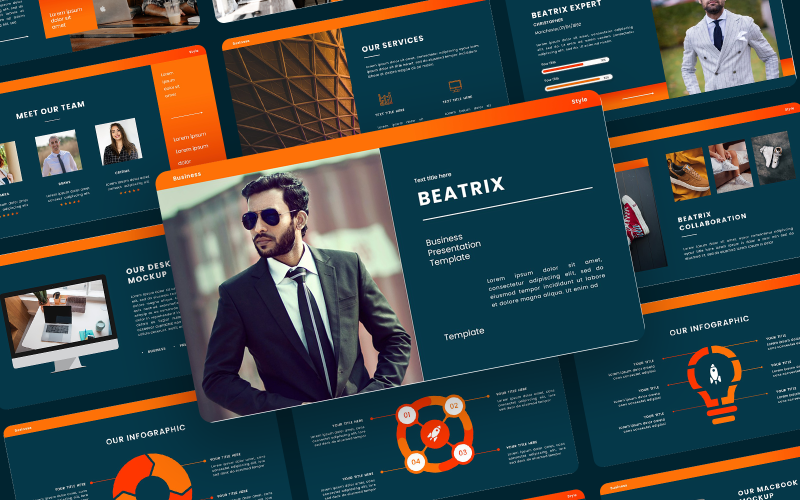Click the Business tab on the Beatrix slide
This screenshot has height=500, width=800.
(187, 176)
